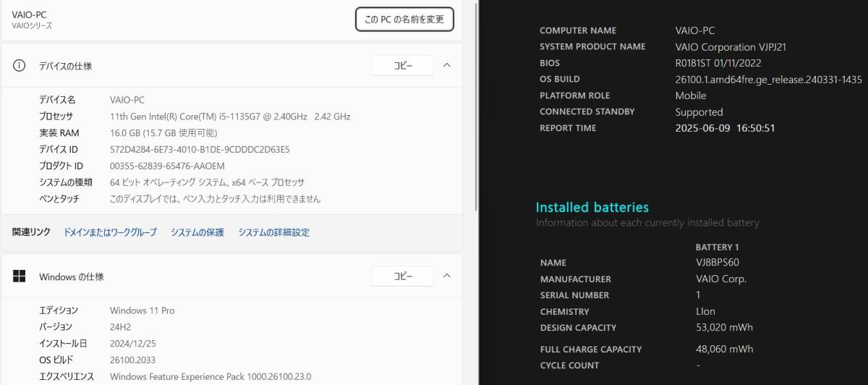This screenshot has height=385, width=868.
Task: Select the pen and touch description
Action: [215, 198]
